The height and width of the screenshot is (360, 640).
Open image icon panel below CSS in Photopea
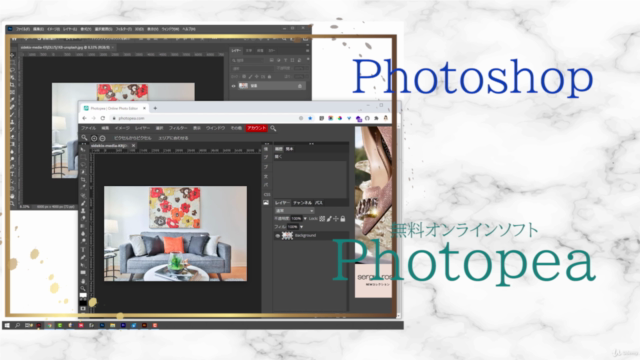[x=266, y=202]
